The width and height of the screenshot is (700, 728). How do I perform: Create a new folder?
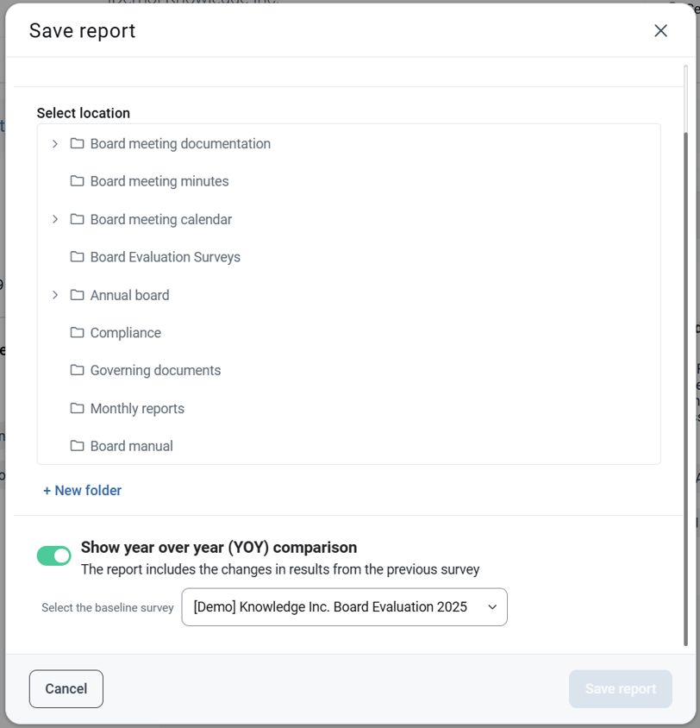[x=83, y=491]
